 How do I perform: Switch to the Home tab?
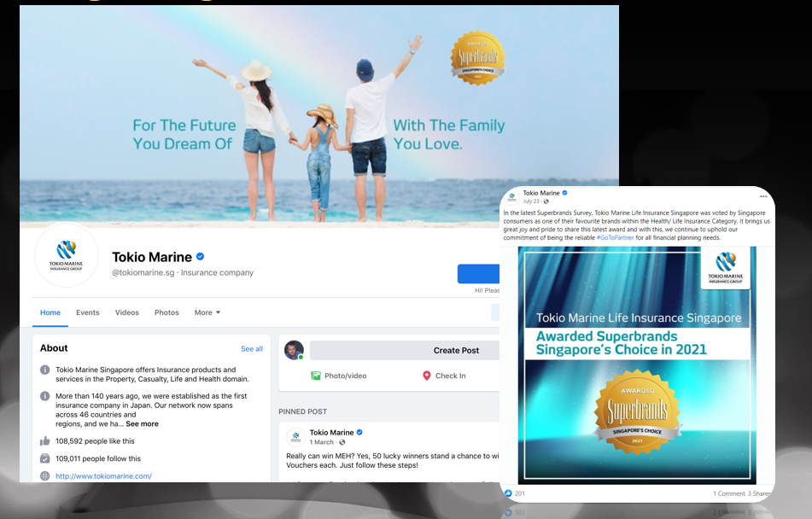(x=50, y=312)
